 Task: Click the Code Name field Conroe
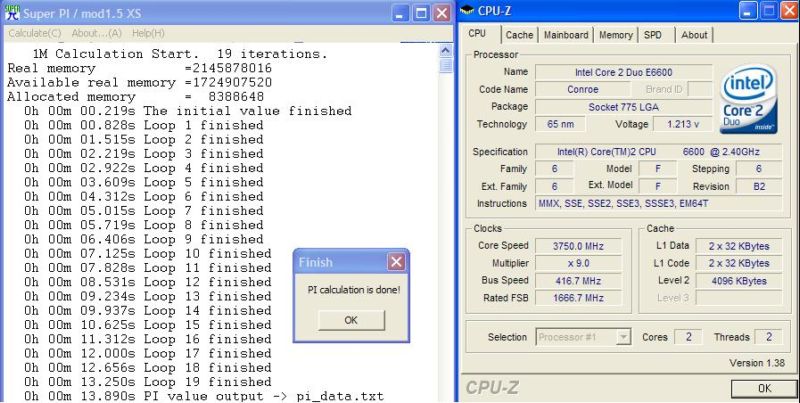(582, 89)
